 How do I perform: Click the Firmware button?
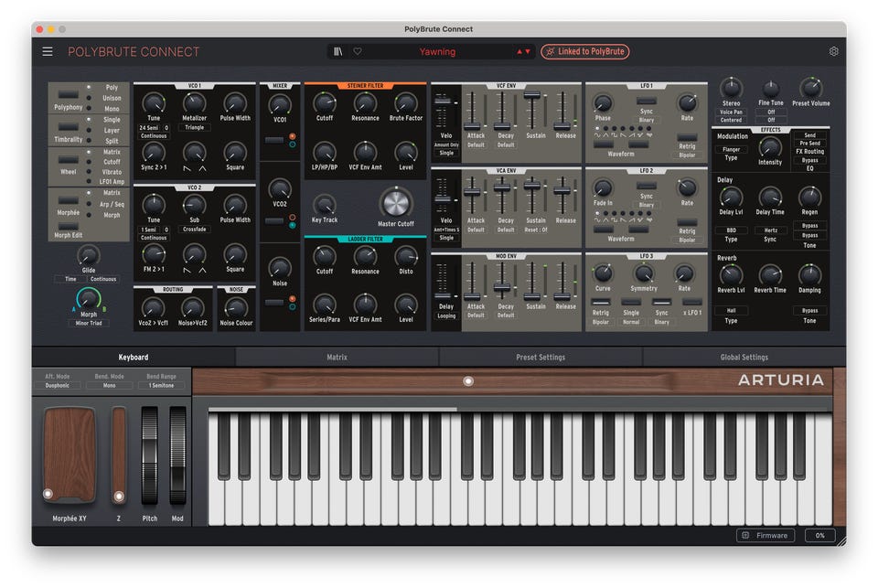pos(766,535)
